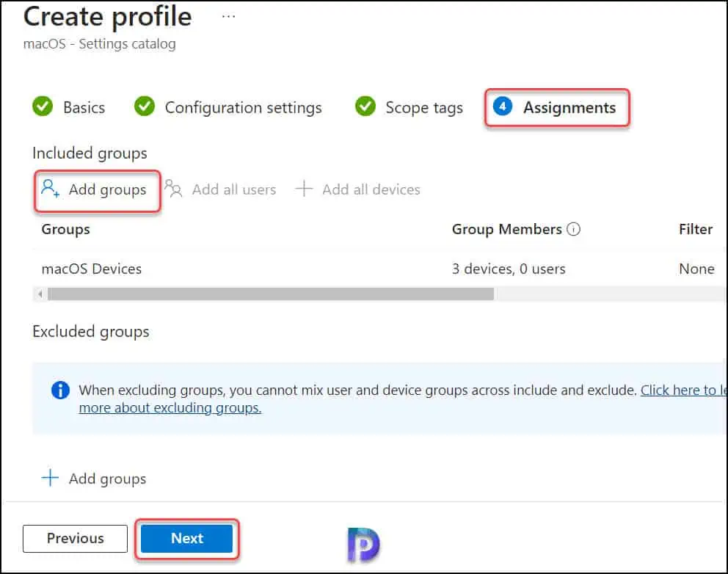Click Add all users
The width and height of the screenshot is (728, 574).
[221, 189]
